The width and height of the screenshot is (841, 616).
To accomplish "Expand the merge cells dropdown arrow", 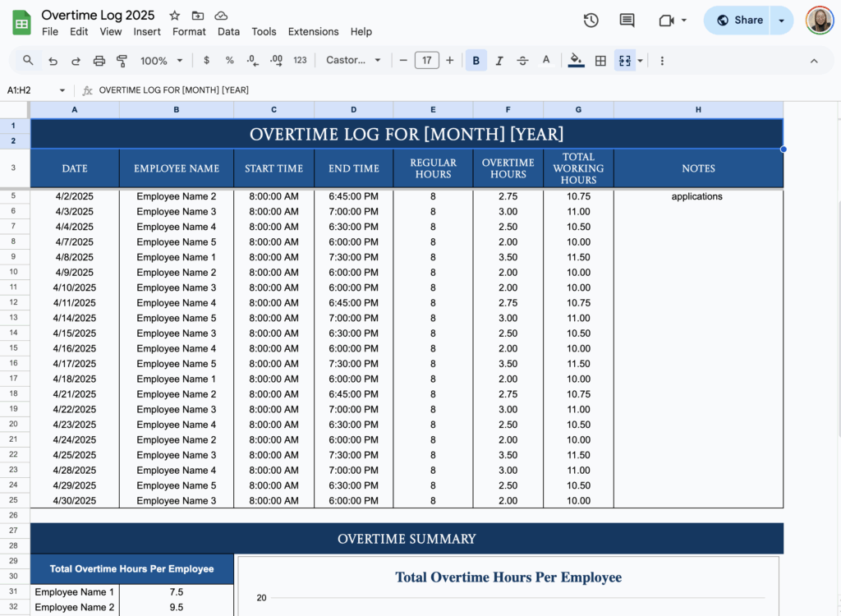I will [x=639, y=60].
